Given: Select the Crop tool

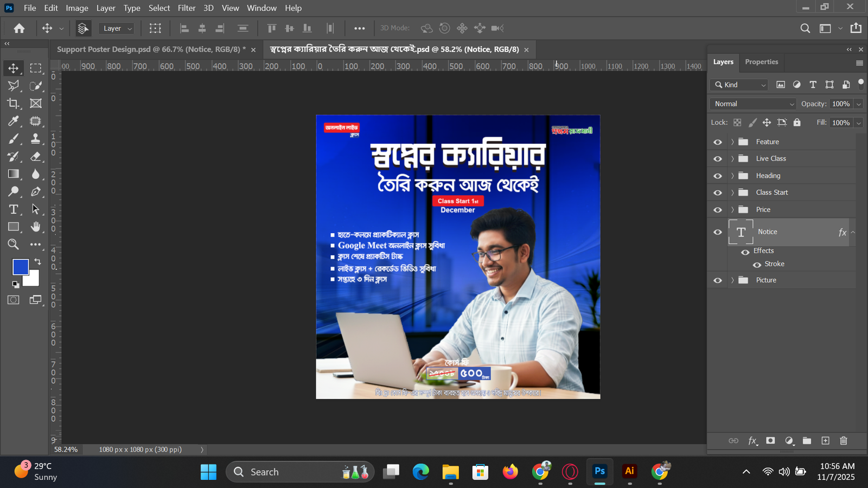Looking at the screenshot, I should tap(14, 103).
